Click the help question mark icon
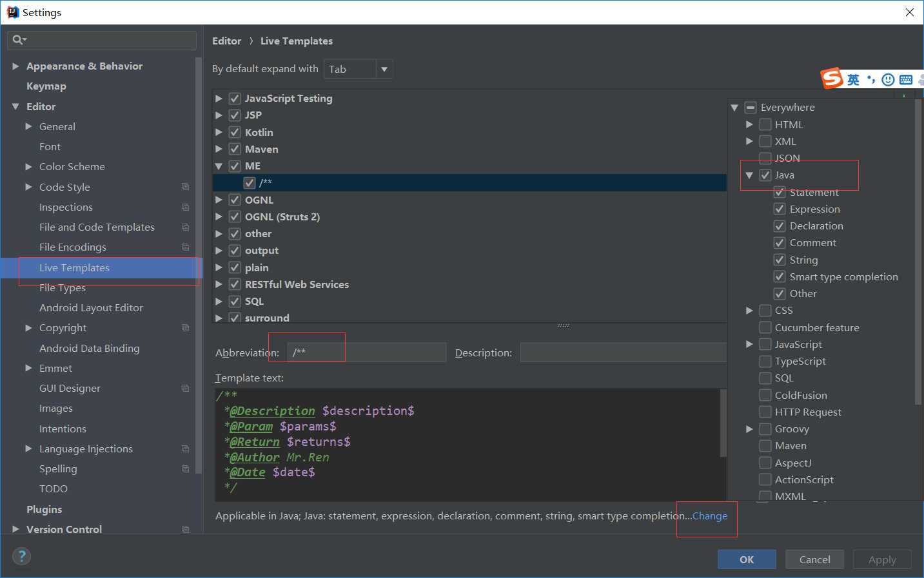Viewport: 924px width, 578px height. 21,556
